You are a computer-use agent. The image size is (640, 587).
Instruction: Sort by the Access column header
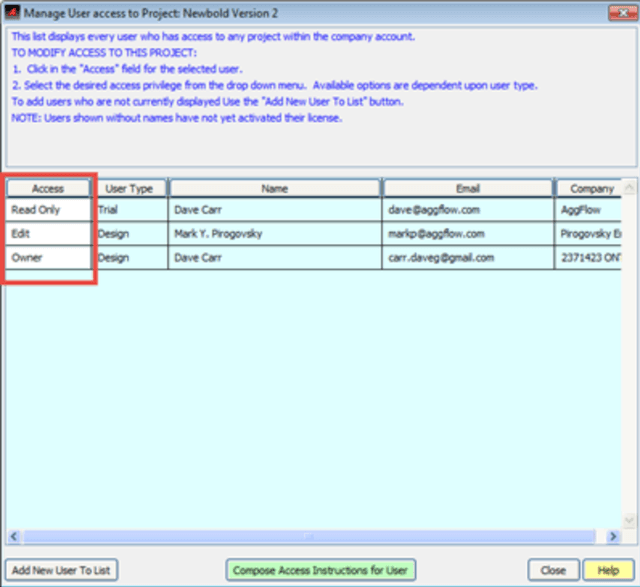pos(49,188)
